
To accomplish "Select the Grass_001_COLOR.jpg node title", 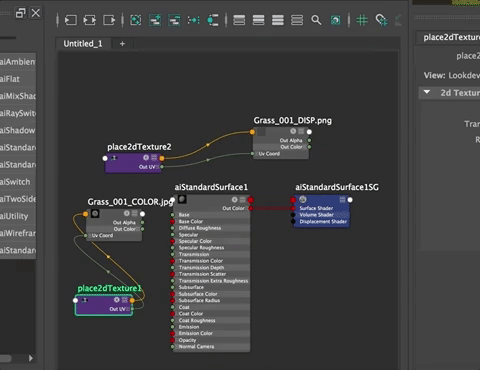I will (x=130, y=202).
